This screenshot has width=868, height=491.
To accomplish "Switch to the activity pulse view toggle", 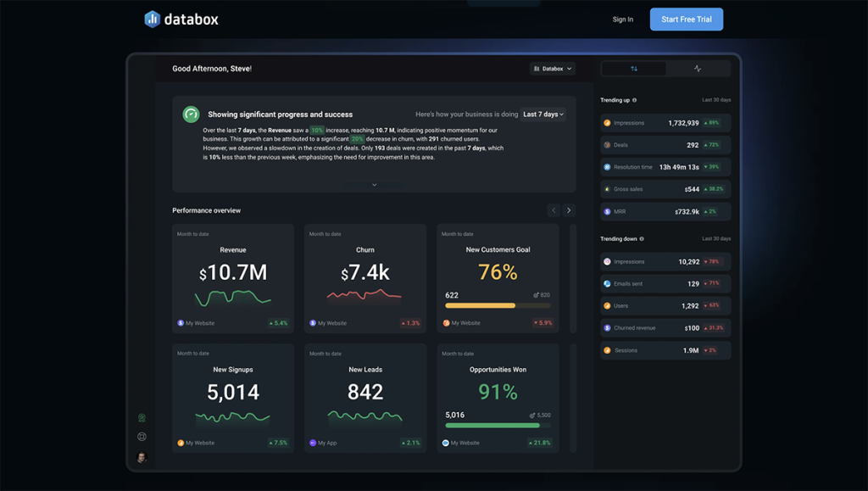I will click(698, 69).
